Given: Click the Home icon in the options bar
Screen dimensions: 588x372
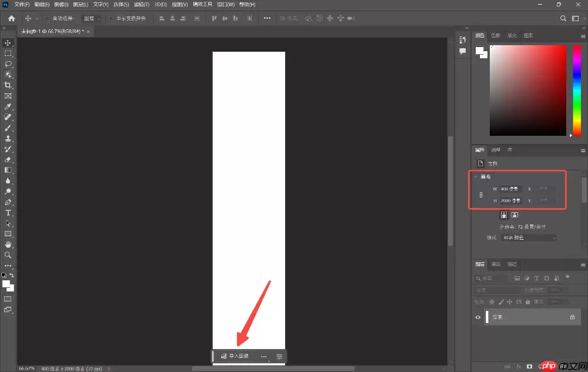Looking at the screenshot, I should click(x=11, y=18).
